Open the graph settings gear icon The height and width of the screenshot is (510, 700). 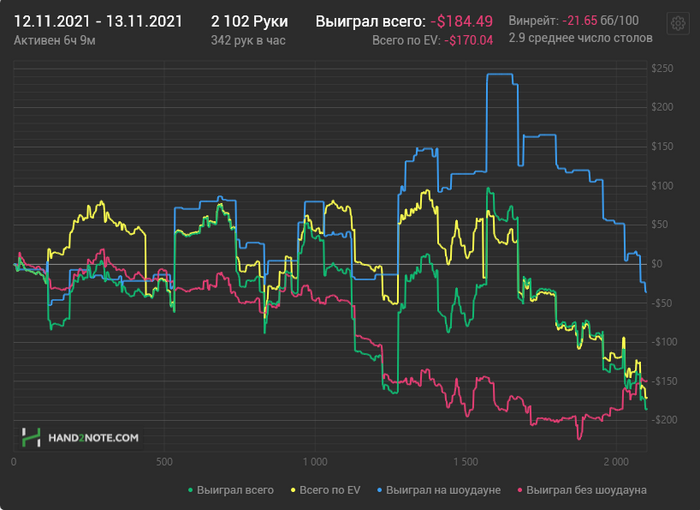[678, 23]
